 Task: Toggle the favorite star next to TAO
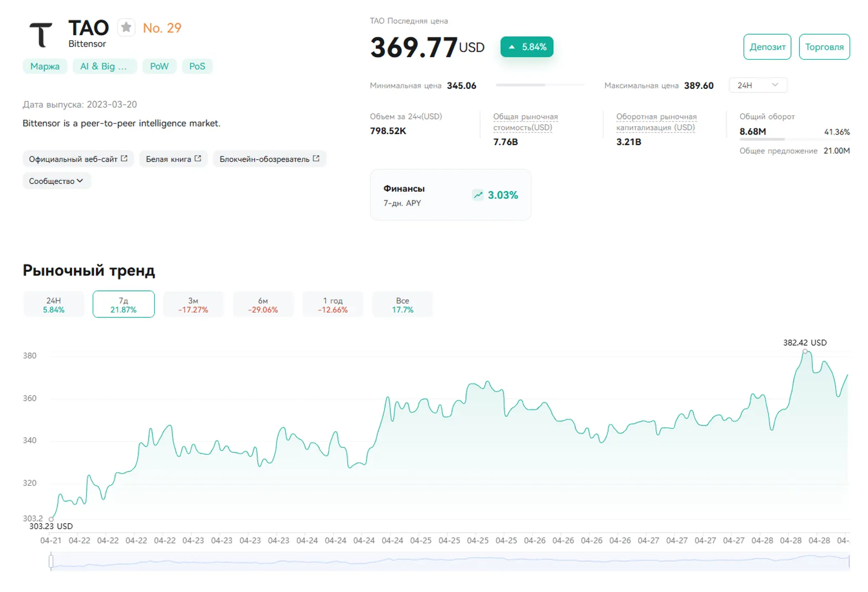(126, 27)
